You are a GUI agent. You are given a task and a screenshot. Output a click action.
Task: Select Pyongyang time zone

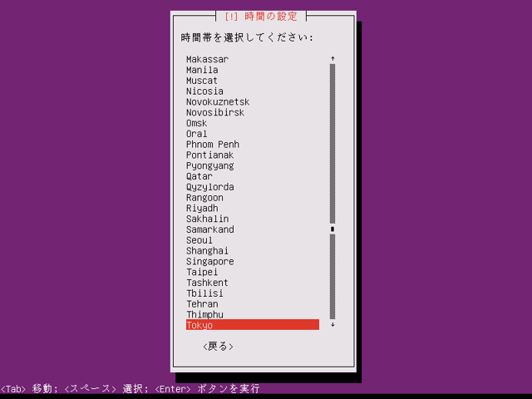(253, 165)
